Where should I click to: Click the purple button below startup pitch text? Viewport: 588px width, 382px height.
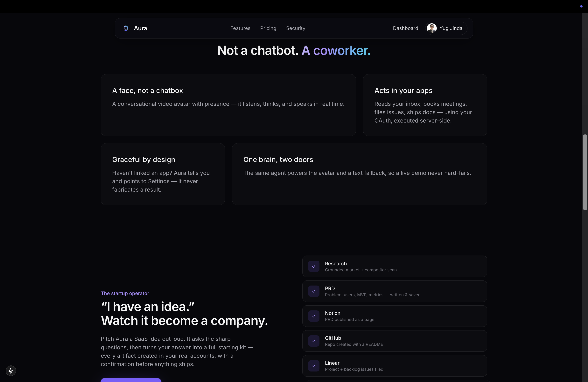point(131,380)
